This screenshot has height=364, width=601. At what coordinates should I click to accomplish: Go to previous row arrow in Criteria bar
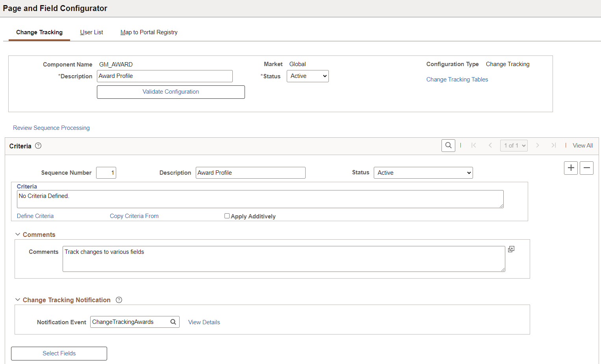coord(490,145)
